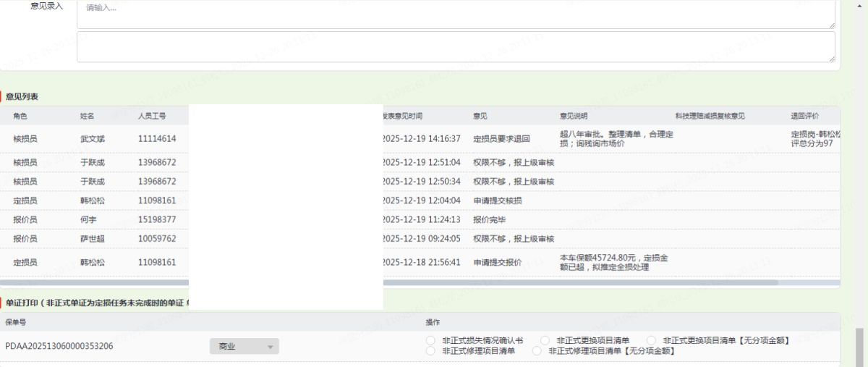Click the second empty text area below 意见录入

tap(456, 46)
